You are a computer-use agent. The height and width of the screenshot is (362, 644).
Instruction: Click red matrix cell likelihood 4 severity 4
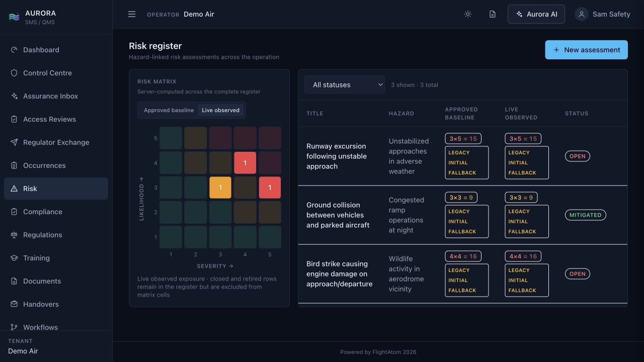[x=245, y=163]
